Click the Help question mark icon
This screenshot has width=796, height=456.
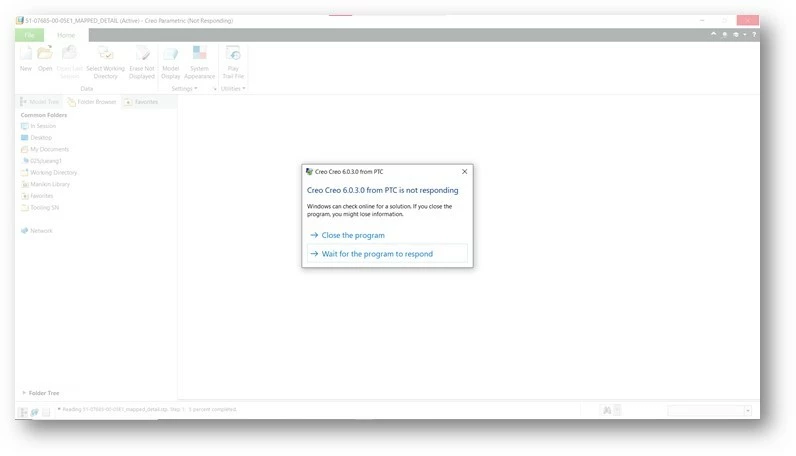[754, 35]
